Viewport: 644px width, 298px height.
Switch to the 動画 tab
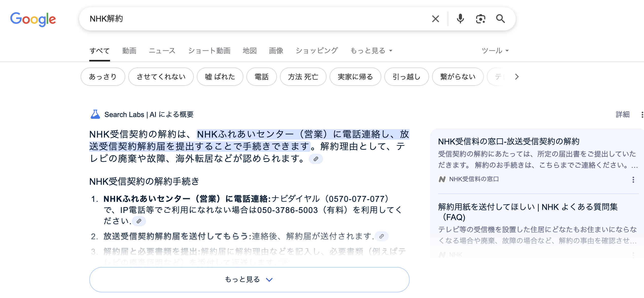[129, 51]
